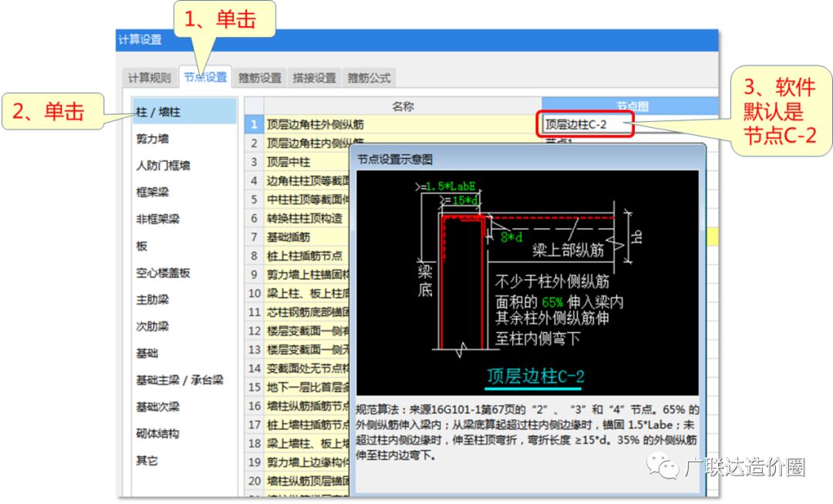Open the 箍筋设置 tab
Viewport: 833px width, 504px height.
(260, 78)
